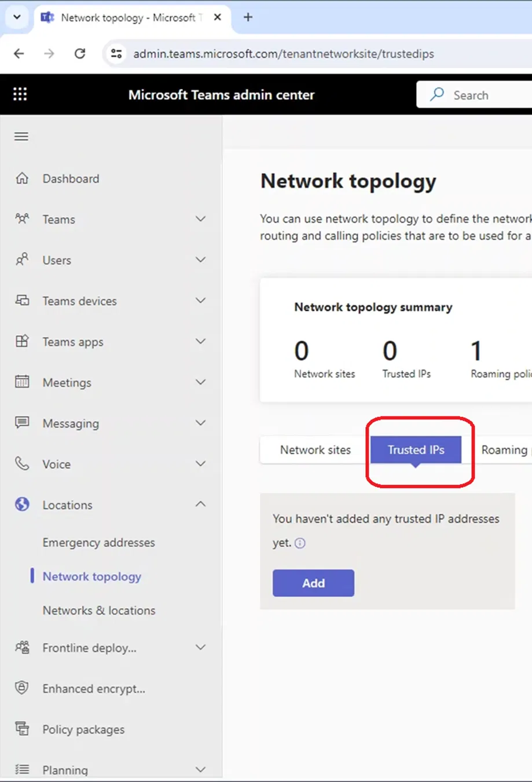Reload the page with refresh icon
Viewport: 532px width, 782px height.
(x=80, y=54)
